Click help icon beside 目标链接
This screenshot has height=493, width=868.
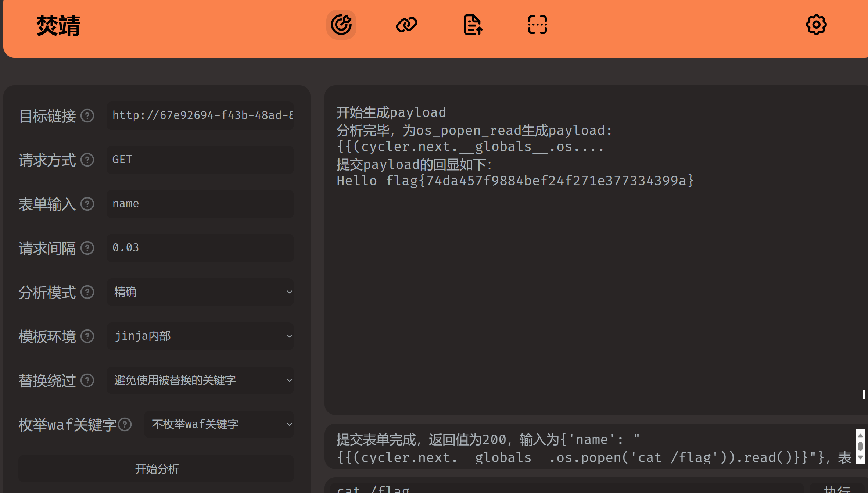click(x=87, y=116)
